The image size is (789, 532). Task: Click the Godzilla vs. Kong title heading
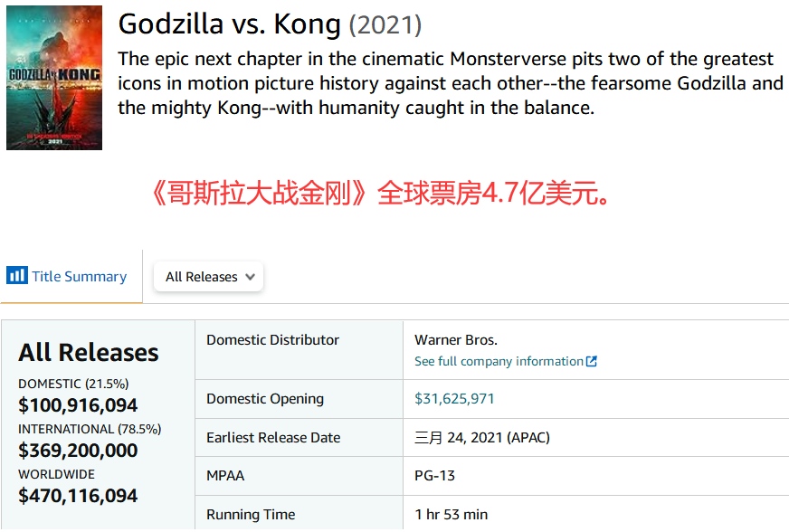coord(230,24)
